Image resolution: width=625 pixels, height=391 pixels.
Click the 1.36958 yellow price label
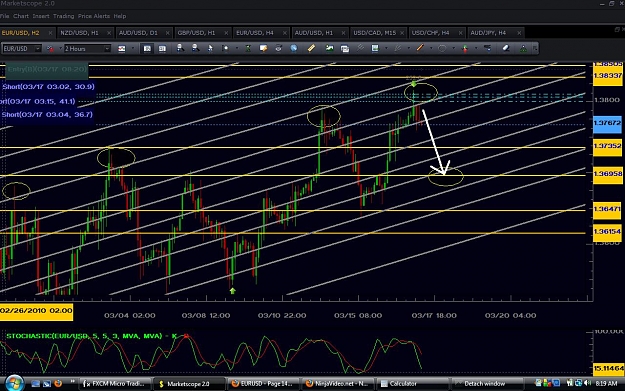pyautogui.click(x=607, y=174)
